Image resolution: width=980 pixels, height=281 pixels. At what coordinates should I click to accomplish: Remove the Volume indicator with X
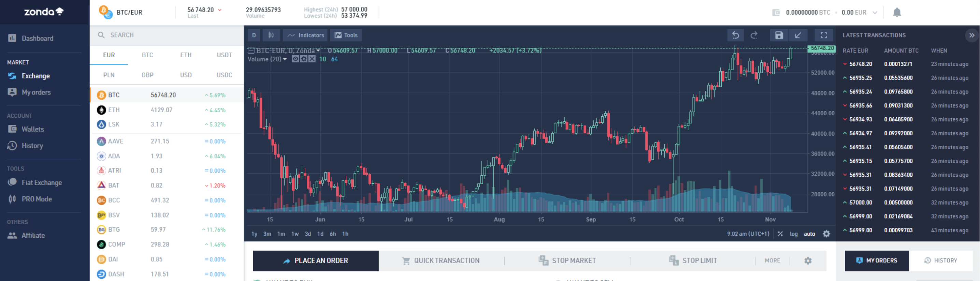312,59
